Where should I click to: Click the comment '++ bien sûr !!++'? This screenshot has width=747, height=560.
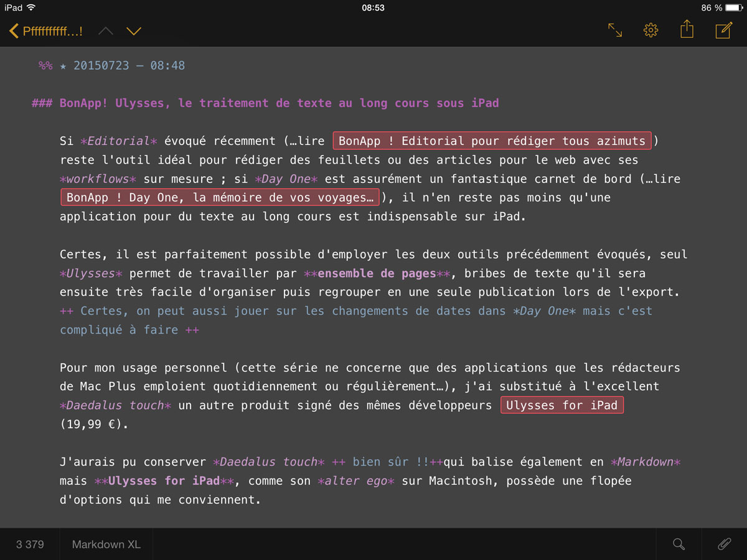[x=387, y=462]
